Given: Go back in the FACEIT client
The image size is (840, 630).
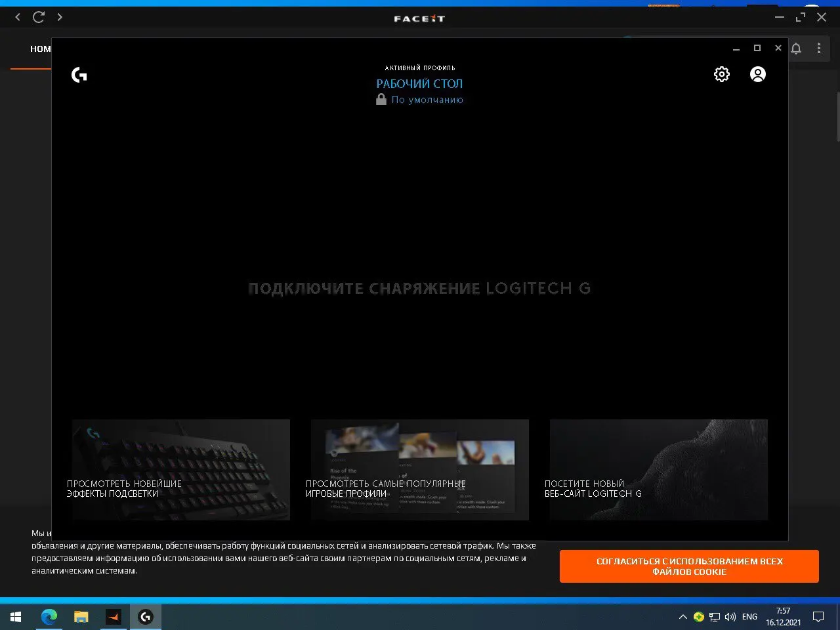Looking at the screenshot, I should pyautogui.click(x=18, y=17).
